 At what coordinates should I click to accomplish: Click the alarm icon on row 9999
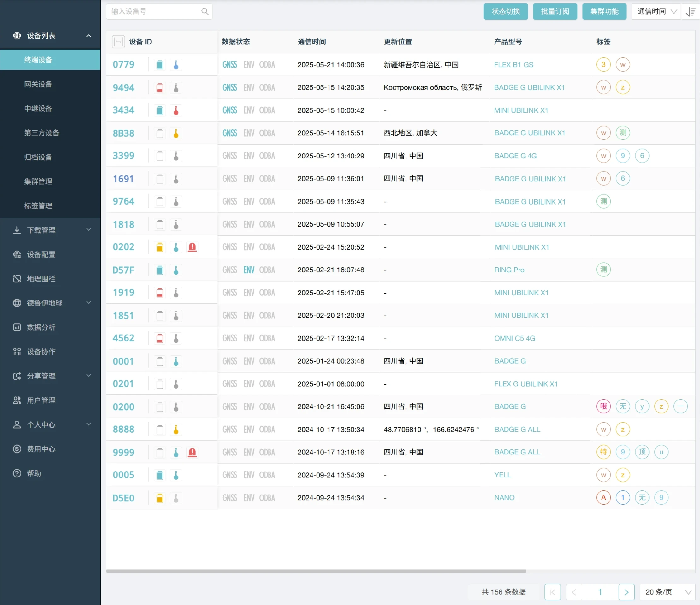pyautogui.click(x=192, y=452)
